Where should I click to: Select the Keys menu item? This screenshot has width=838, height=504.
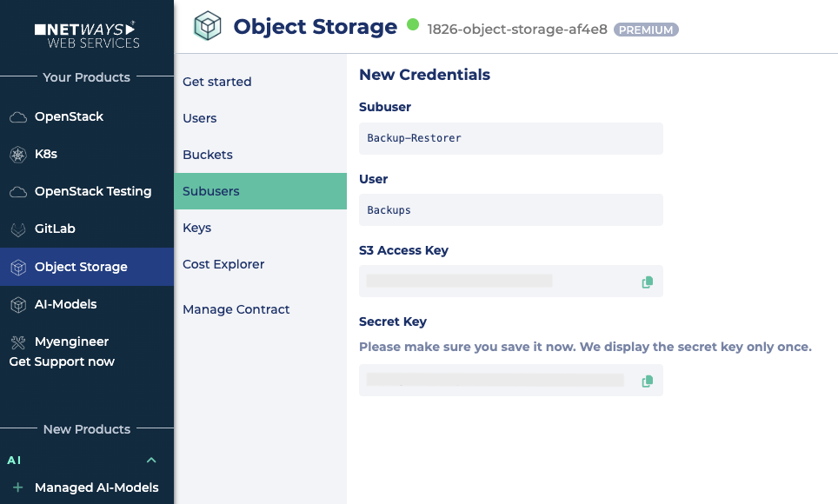[196, 228]
